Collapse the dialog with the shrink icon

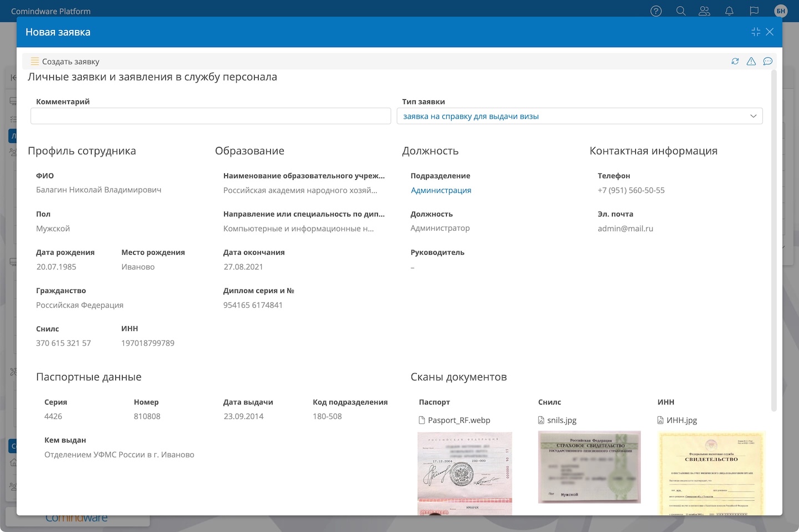756,32
